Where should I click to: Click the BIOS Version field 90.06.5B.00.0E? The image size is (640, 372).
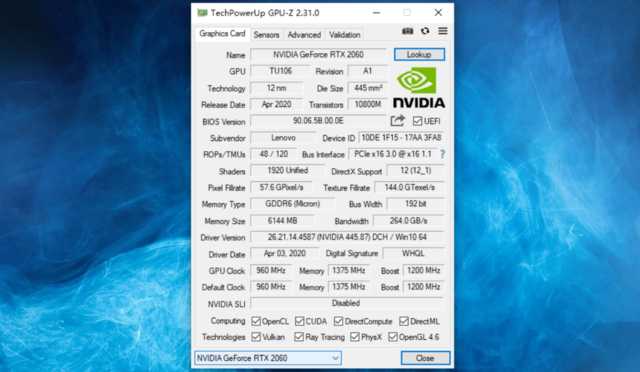[318, 121]
